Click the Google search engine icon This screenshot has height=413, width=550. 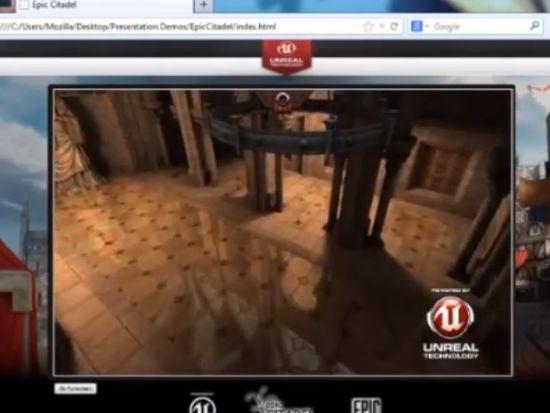coord(417,26)
